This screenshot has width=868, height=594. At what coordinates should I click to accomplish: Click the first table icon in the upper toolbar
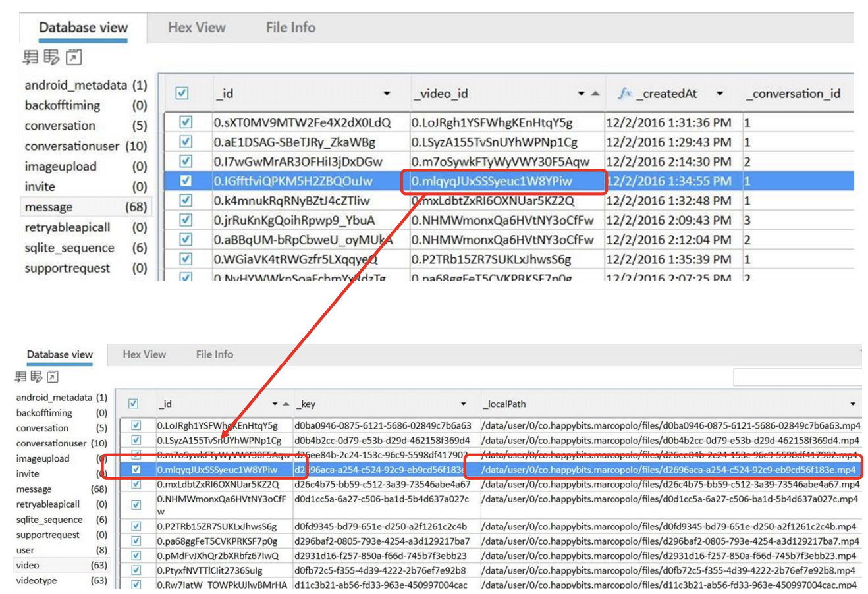[x=30, y=57]
